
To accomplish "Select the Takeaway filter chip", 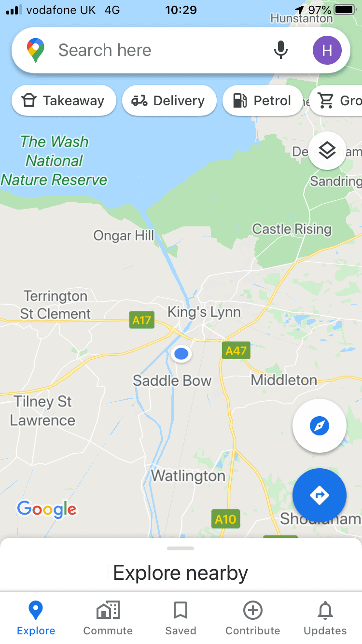I will [x=64, y=100].
